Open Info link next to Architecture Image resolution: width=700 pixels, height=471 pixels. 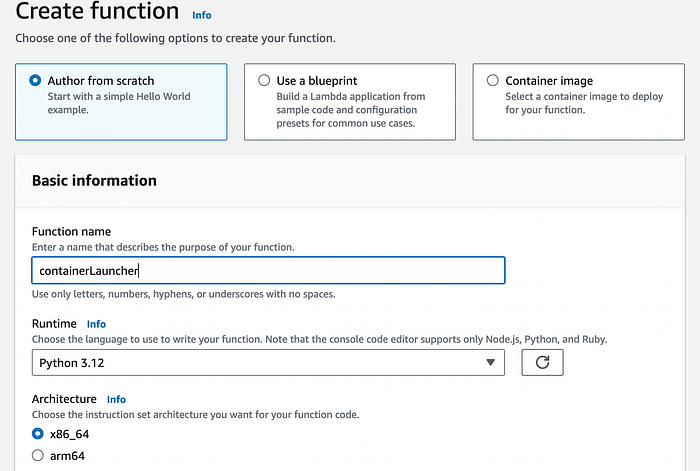tap(116, 399)
